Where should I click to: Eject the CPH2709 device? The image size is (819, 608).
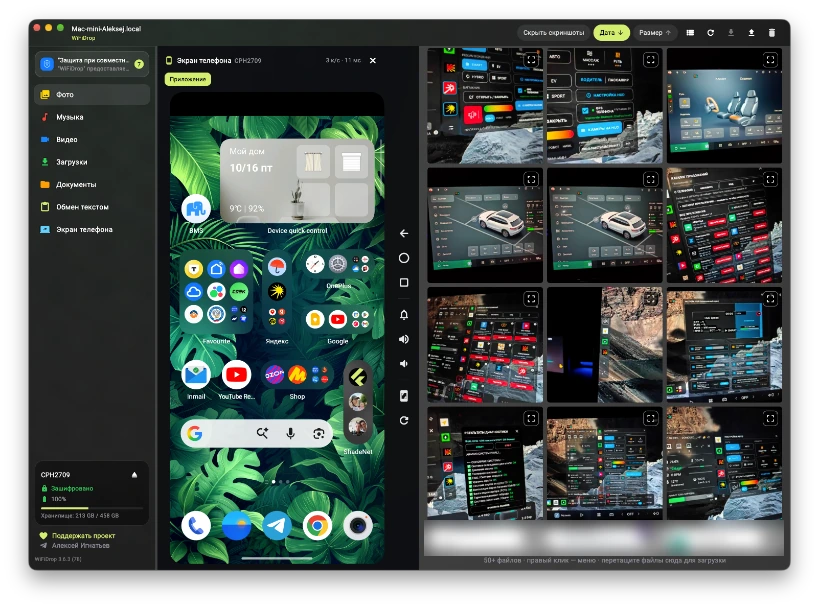tap(134, 475)
